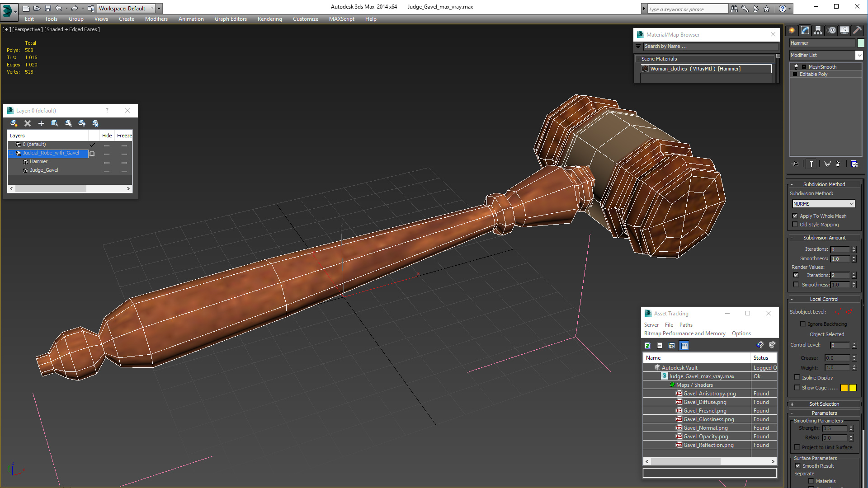868x488 pixels.
Task: Delete highlighted layer with X icon
Action: tap(28, 123)
